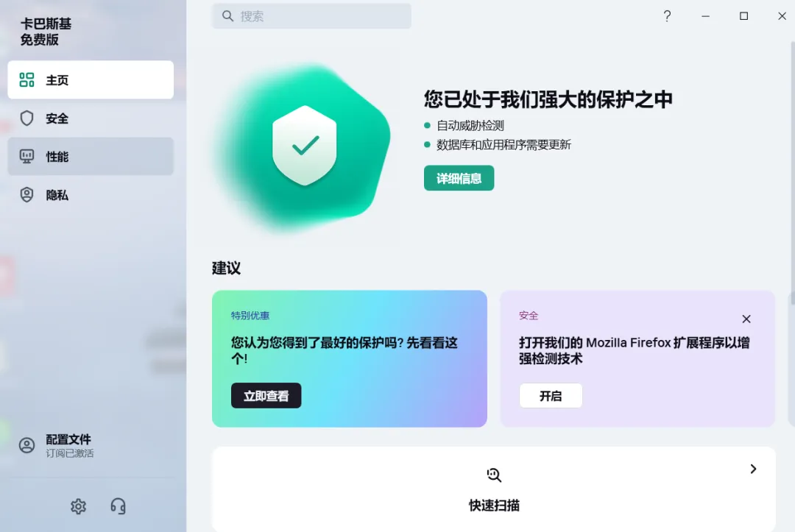Click the large green shield status icon
795x532 pixels.
tap(304, 146)
